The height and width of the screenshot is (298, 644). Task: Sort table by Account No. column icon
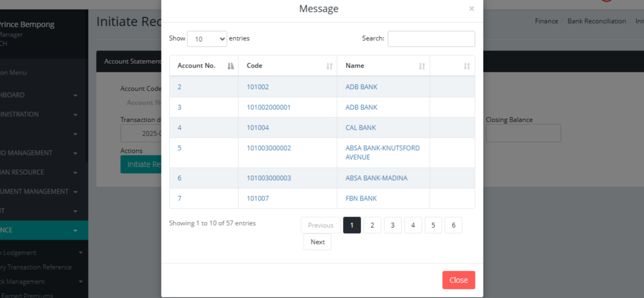point(231,66)
